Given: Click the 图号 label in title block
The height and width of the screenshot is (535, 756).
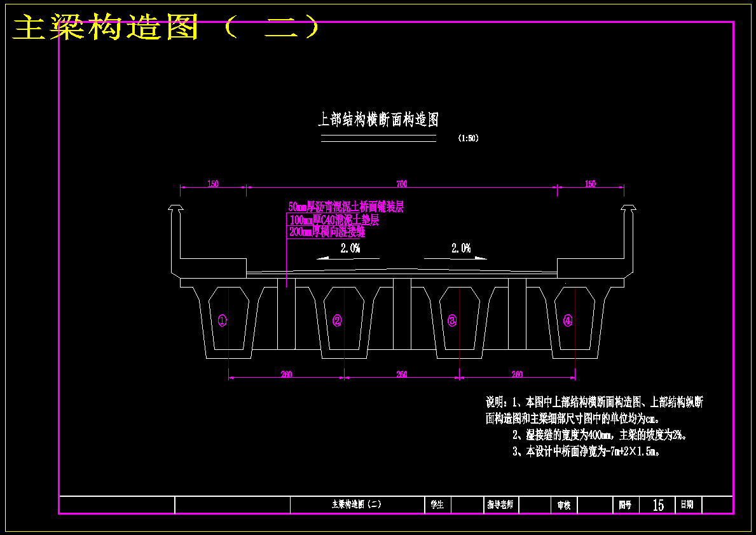Looking at the screenshot, I should pyautogui.click(x=626, y=505).
